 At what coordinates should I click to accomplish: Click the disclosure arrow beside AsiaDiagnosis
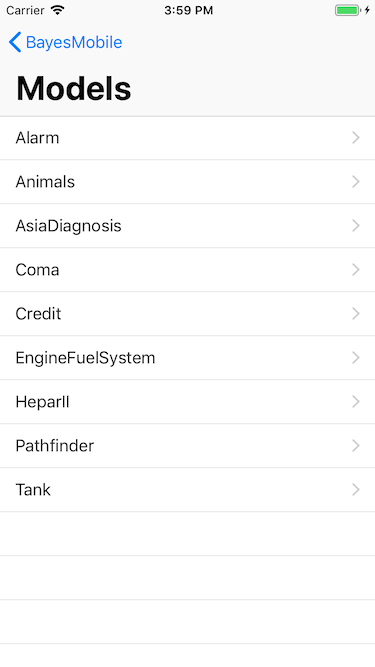tap(356, 226)
